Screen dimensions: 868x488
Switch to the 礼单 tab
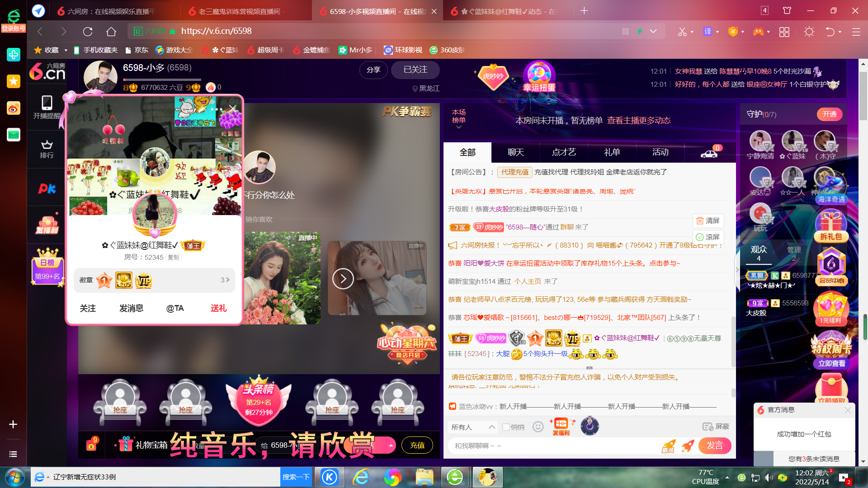pos(612,153)
